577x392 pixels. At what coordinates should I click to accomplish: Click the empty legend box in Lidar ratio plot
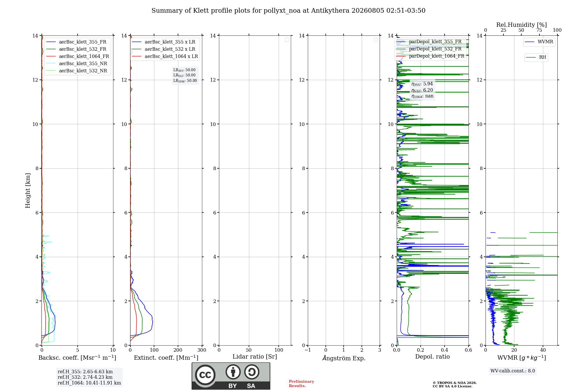pyautogui.click(x=287, y=40)
